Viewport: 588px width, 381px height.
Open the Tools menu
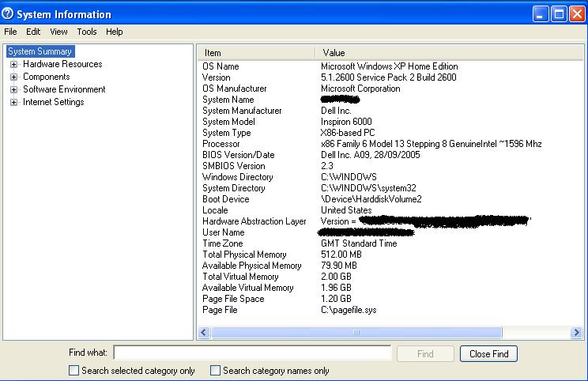[x=87, y=32]
